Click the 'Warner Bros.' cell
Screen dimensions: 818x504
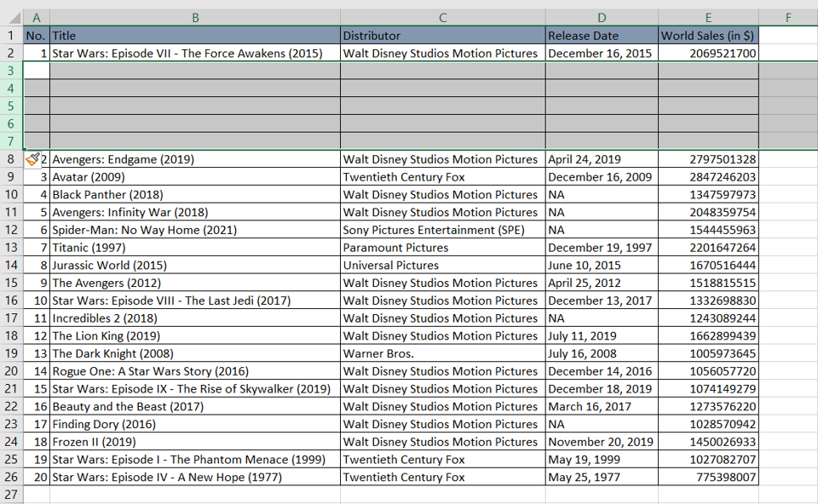tap(443, 353)
